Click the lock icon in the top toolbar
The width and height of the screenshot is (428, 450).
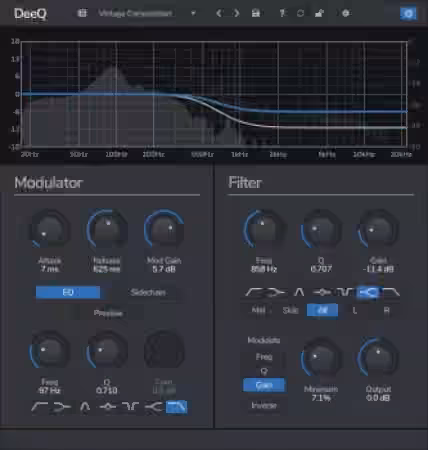pyautogui.click(x=319, y=13)
